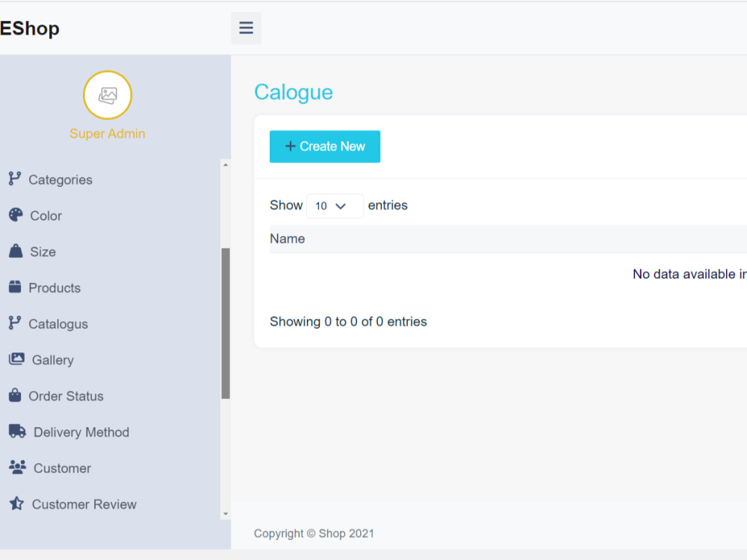This screenshot has height=560, width=747.
Task: Open the entries-per-page dropdown
Action: click(x=335, y=206)
